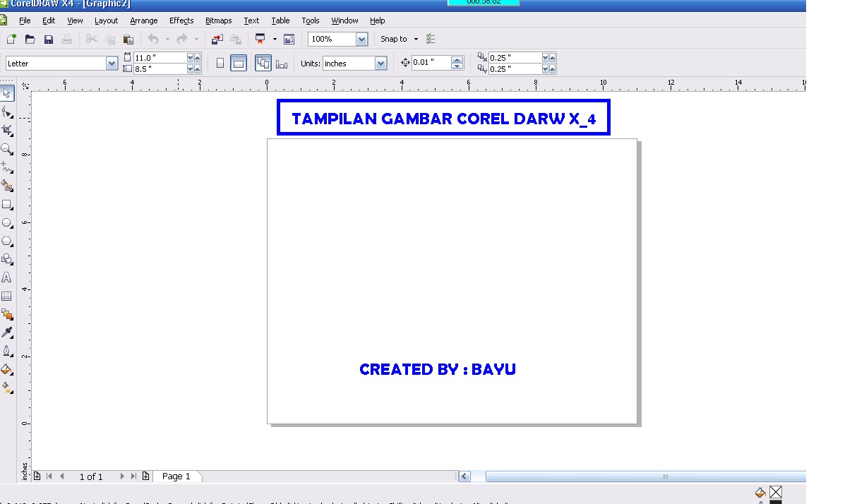This screenshot has height=504, width=852.
Task: Go to the last page
Action: (x=133, y=476)
